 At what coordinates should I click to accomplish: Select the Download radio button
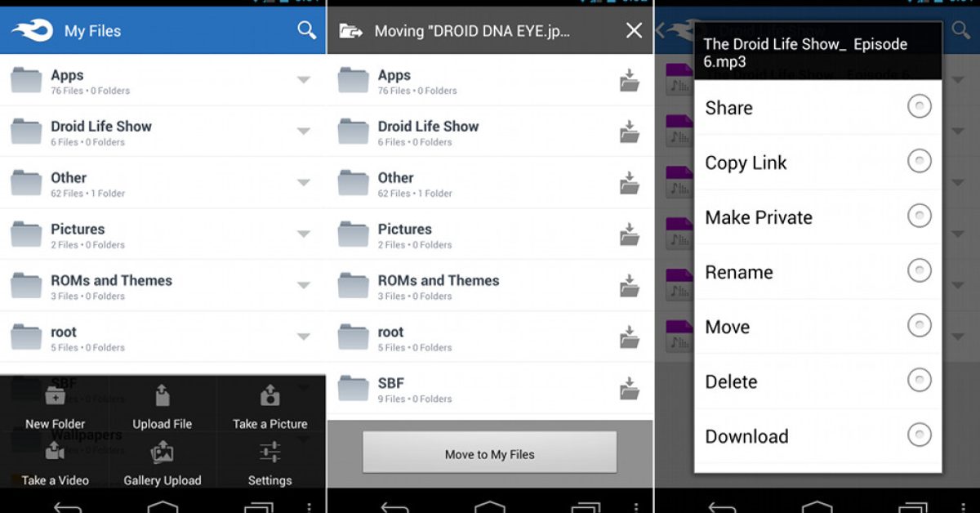[x=920, y=435]
